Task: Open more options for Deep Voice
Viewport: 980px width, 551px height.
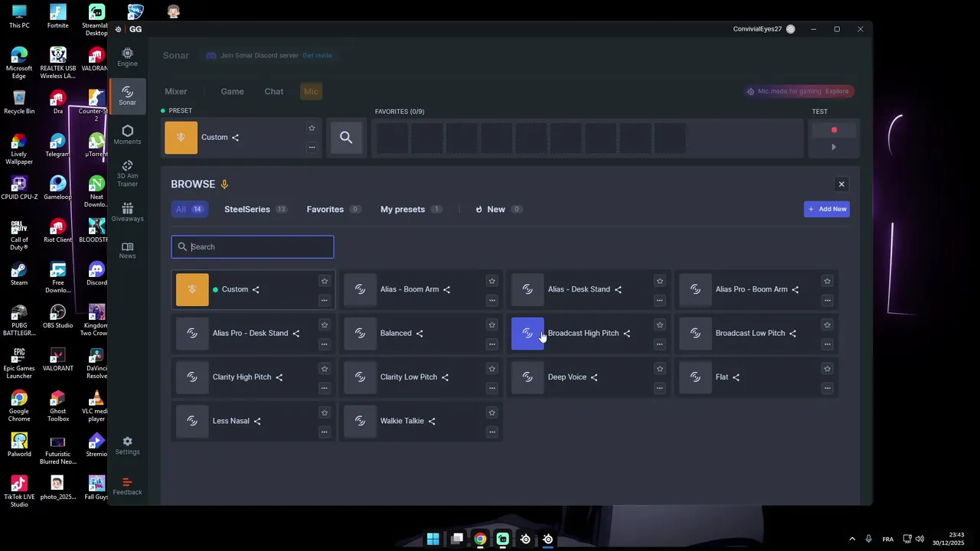Action: tap(659, 387)
